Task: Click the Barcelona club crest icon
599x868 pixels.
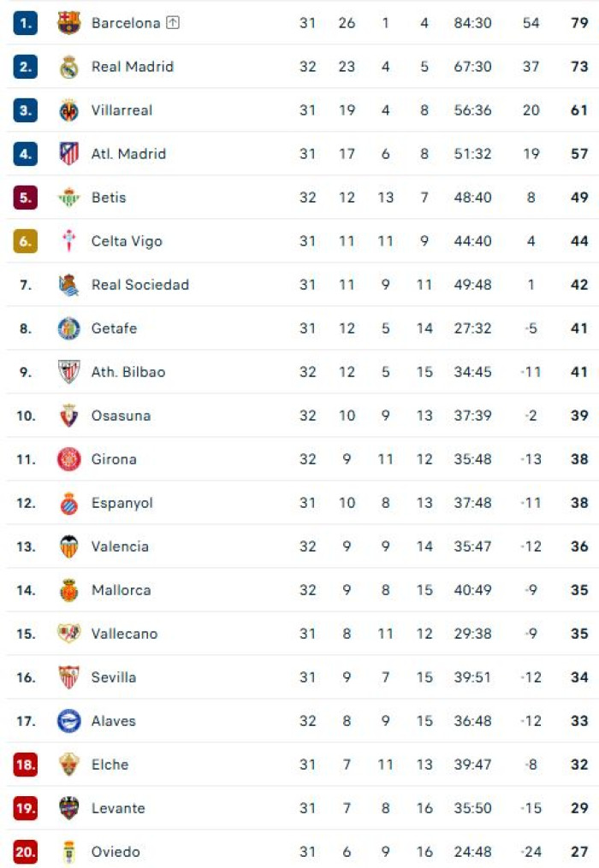Action: 68,23
